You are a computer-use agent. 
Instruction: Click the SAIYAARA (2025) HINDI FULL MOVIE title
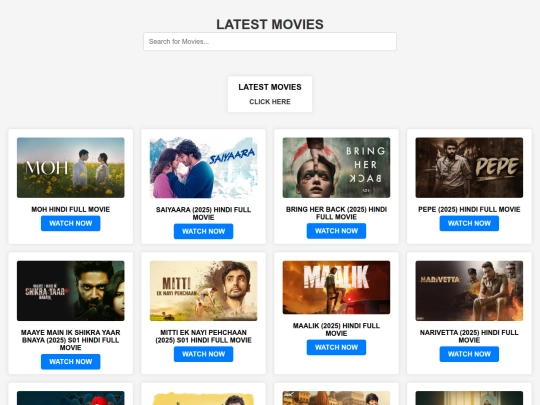click(204, 214)
